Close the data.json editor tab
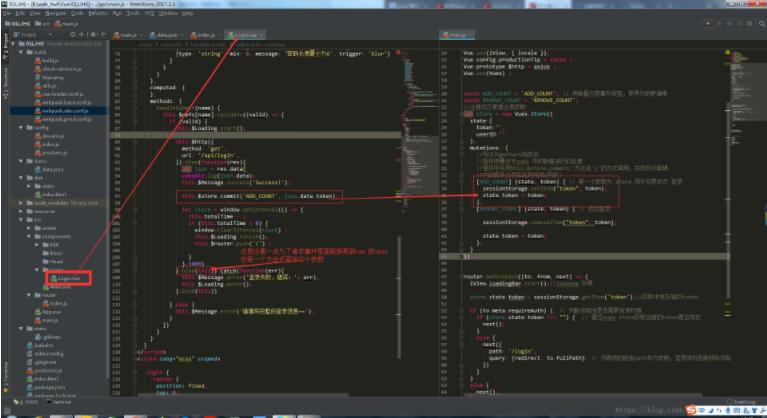This screenshot has width=767, height=418. (x=182, y=35)
